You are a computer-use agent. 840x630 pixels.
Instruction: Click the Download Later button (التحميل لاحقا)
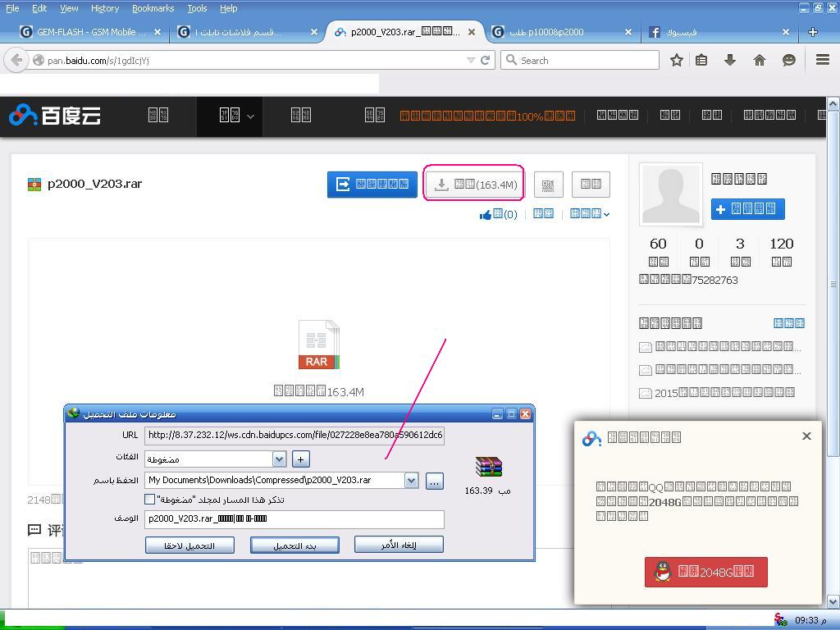[189, 546]
